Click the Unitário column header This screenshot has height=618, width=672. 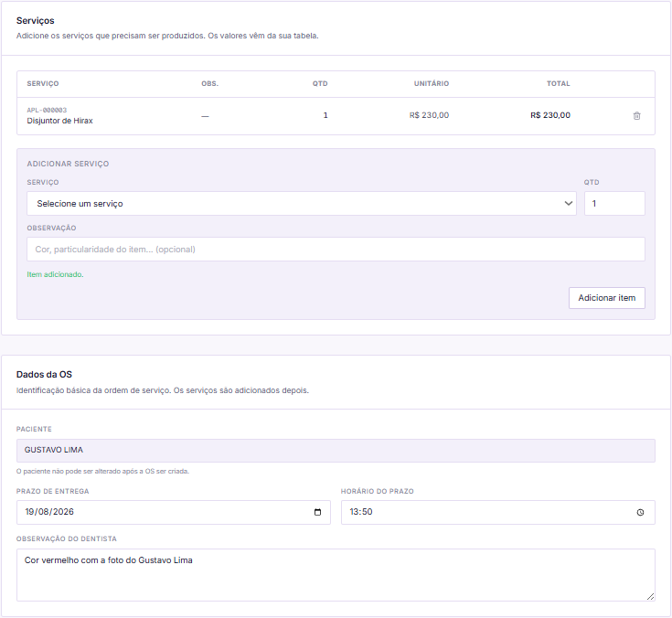point(432,83)
